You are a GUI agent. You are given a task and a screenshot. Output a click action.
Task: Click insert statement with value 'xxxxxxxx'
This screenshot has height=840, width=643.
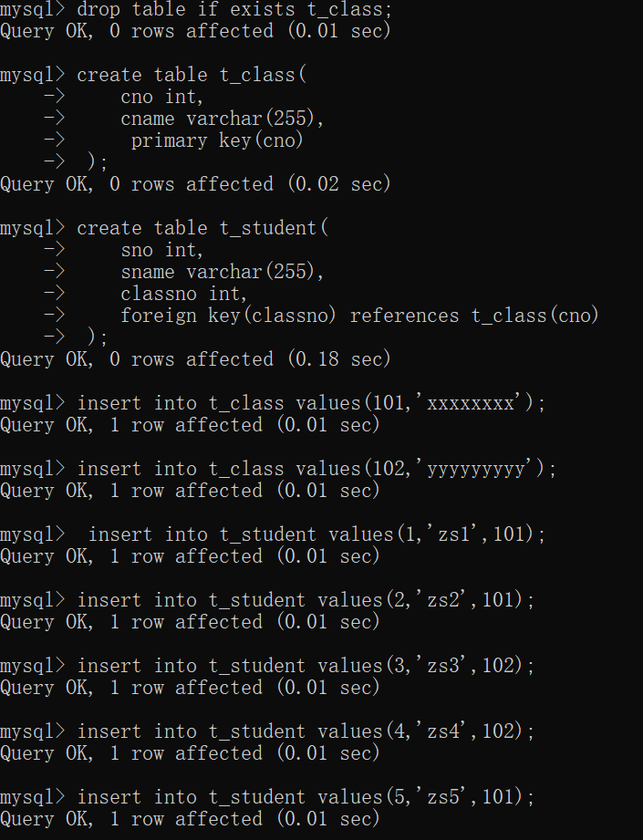[x=311, y=403]
